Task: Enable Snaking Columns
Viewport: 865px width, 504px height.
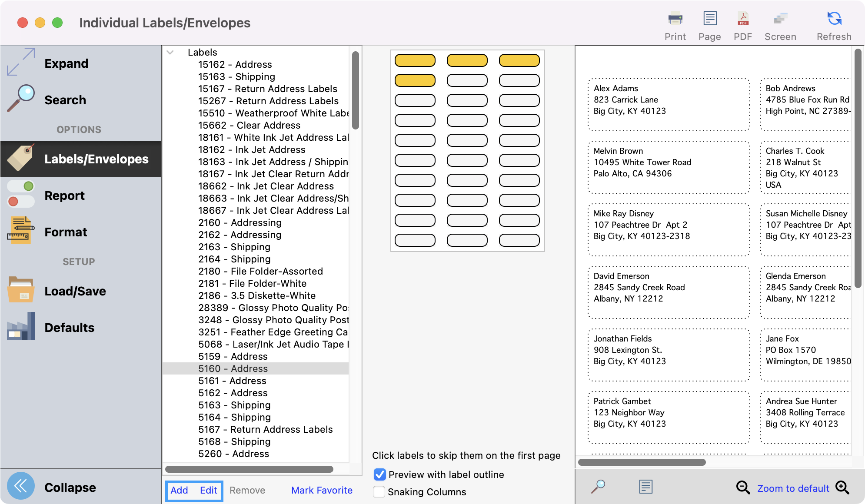Action: [379, 492]
